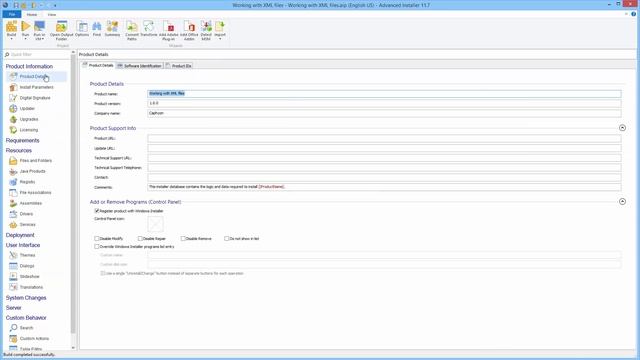Viewport: 640px width, 360px height.
Task: Click the Company name field
Action: [x=384, y=113]
